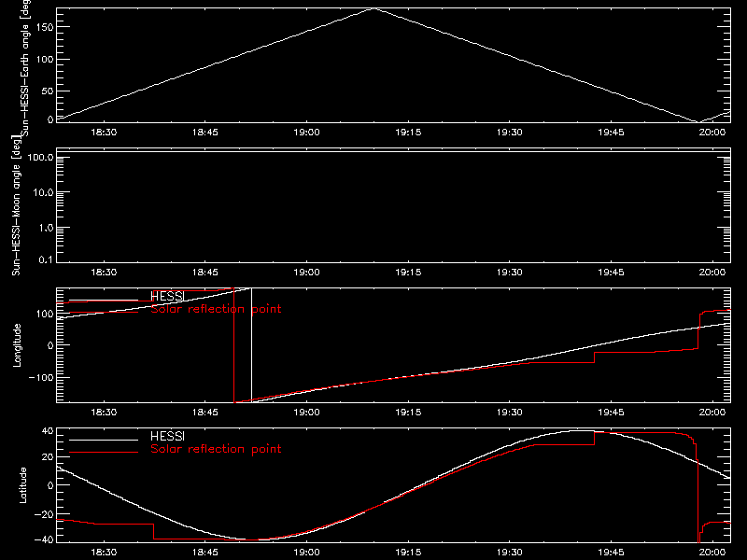This screenshot has height=560, width=747.
Task: Click the 20:00 time label under Longitude plot
Action: (712, 412)
